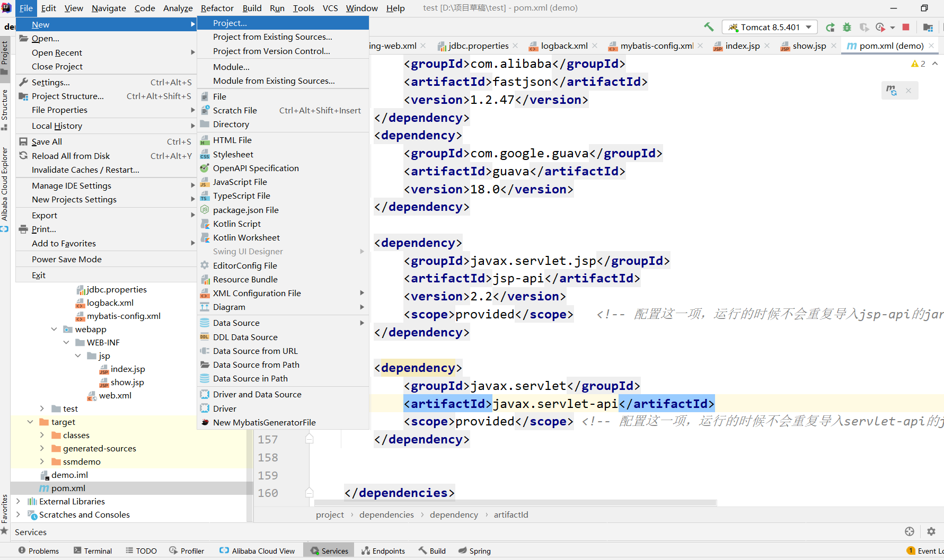Open the Alibaba Cloud Explorer side panel
The height and width of the screenshot is (560, 944).
[5, 189]
